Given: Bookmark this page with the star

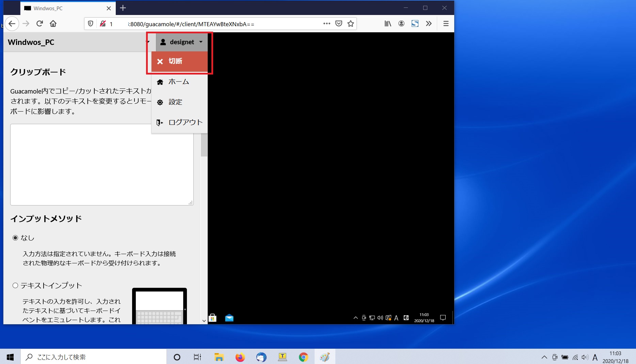Looking at the screenshot, I should click(351, 23).
